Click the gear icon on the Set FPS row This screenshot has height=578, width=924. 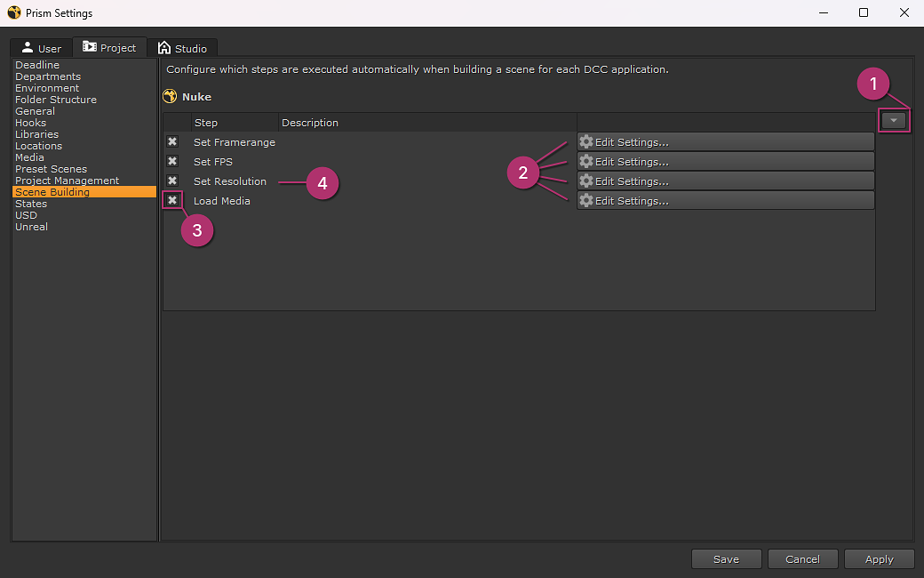585,161
